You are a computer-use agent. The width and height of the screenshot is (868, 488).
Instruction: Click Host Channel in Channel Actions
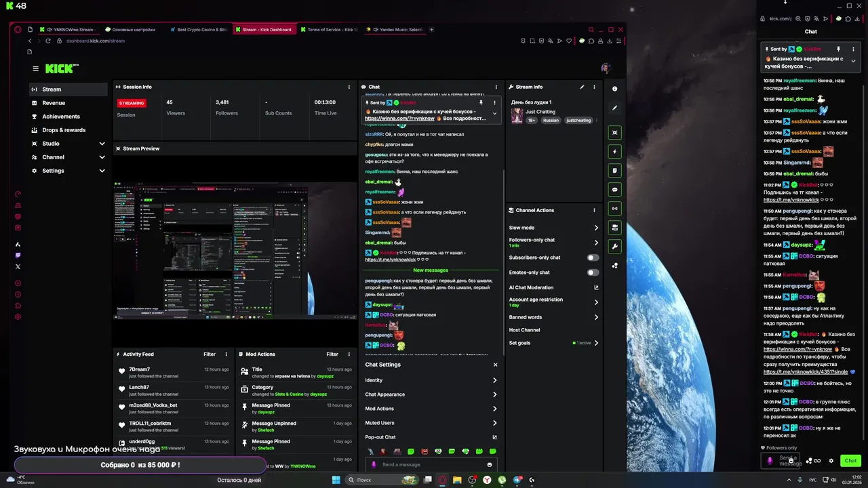coord(524,330)
